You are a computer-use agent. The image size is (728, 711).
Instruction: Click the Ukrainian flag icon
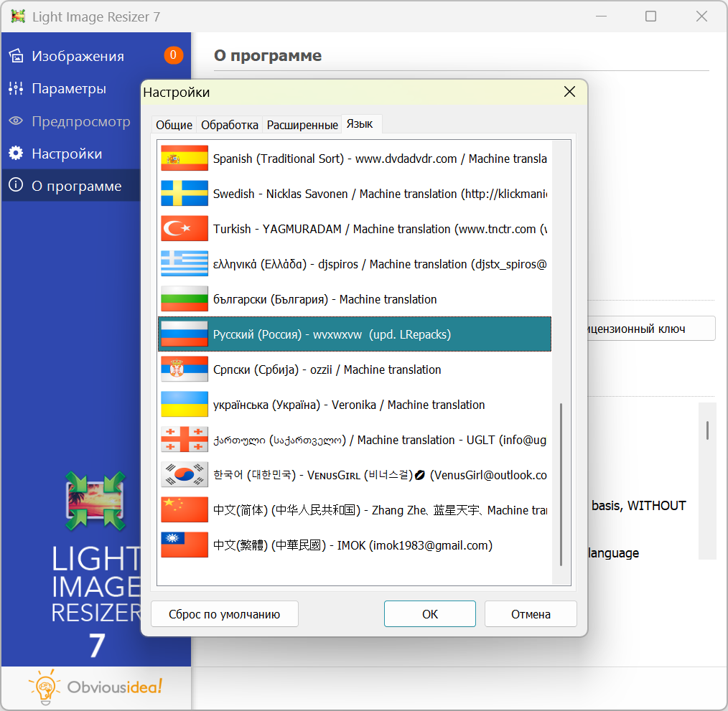click(185, 405)
